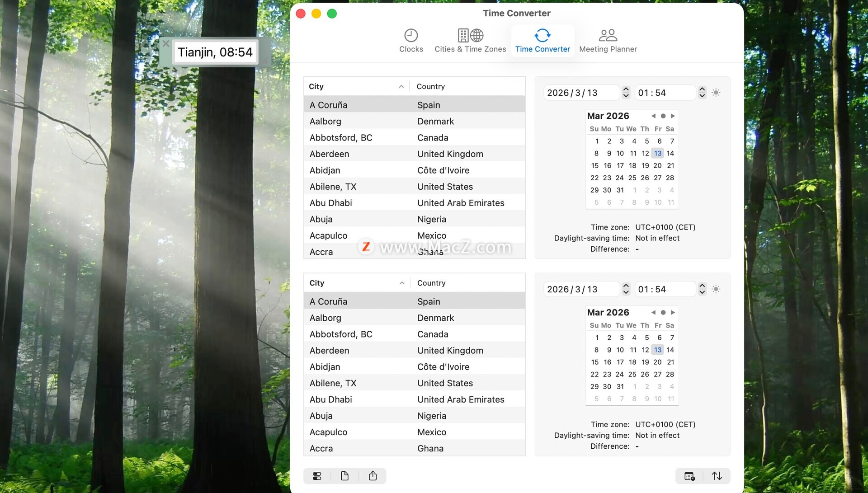The width and height of the screenshot is (868, 493).
Task: Click the calendar-clock current time icon
Action: click(x=689, y=476)
